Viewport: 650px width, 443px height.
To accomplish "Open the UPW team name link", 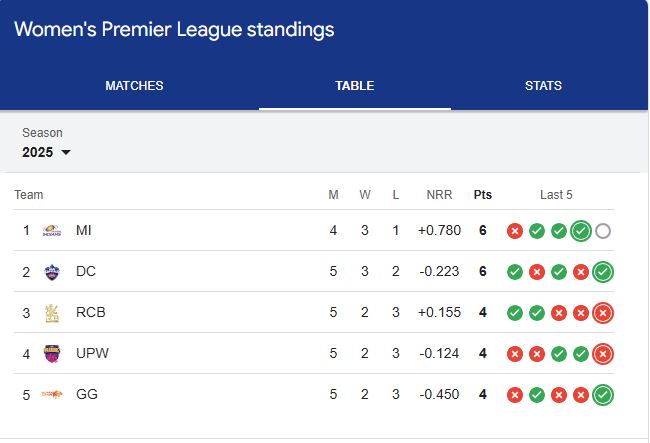I will point(92,353).
